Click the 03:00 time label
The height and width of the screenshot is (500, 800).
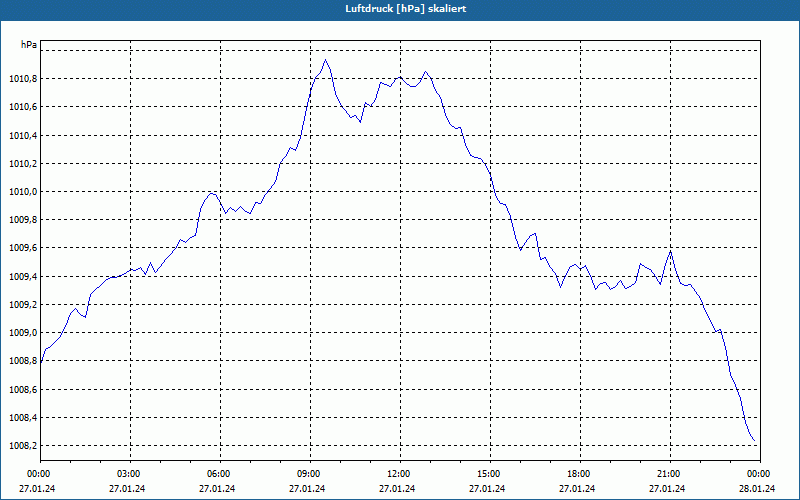131,474
